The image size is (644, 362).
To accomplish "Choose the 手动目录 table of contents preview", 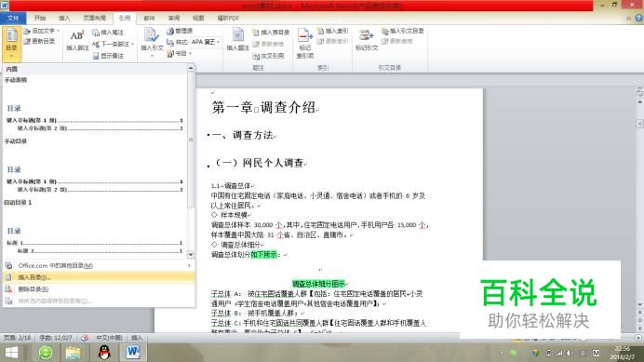I will 95,167.
